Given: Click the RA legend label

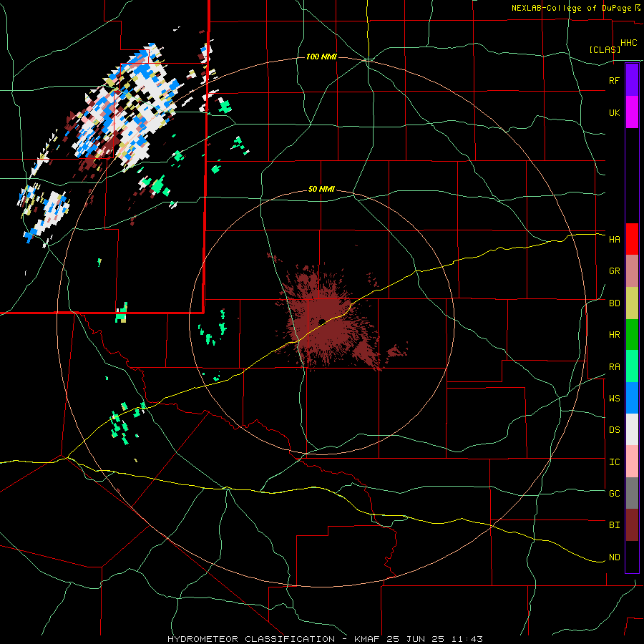Looking at the screenshot, I should point(614,367).
